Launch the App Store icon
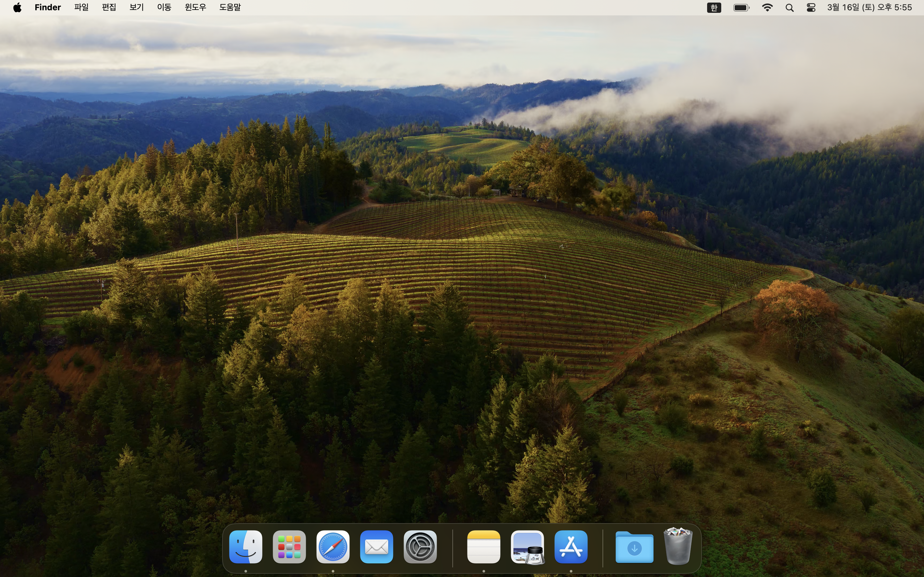The height and width of the screenshot is (577, 924). pyautogui.click(x=571, y=547)
